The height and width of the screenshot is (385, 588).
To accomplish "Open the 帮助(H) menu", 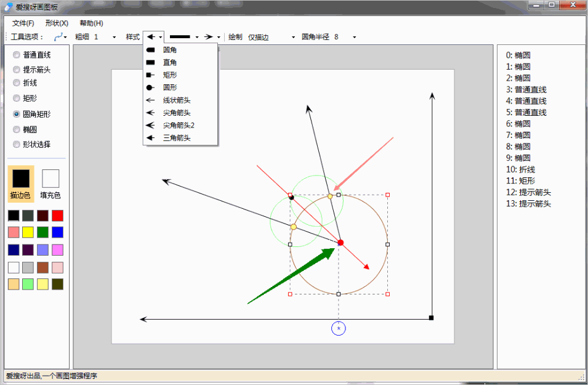I will pyautogui.click(x=92, y=23).
